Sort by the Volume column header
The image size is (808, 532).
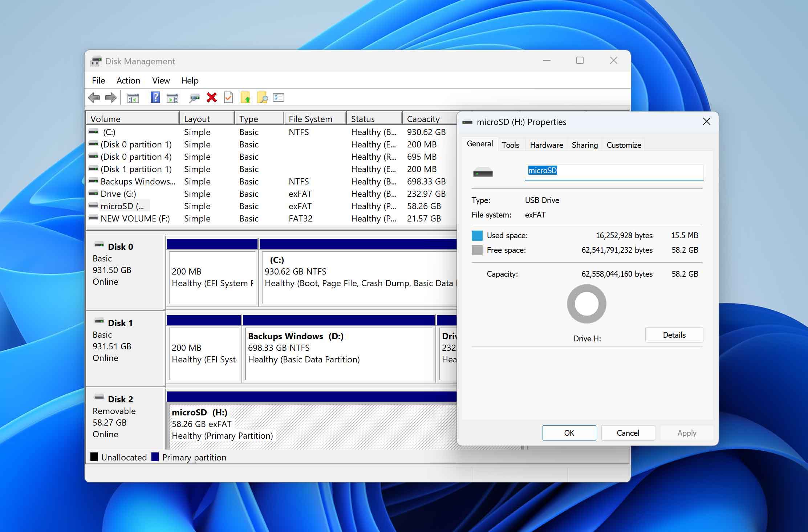[133, 119]
